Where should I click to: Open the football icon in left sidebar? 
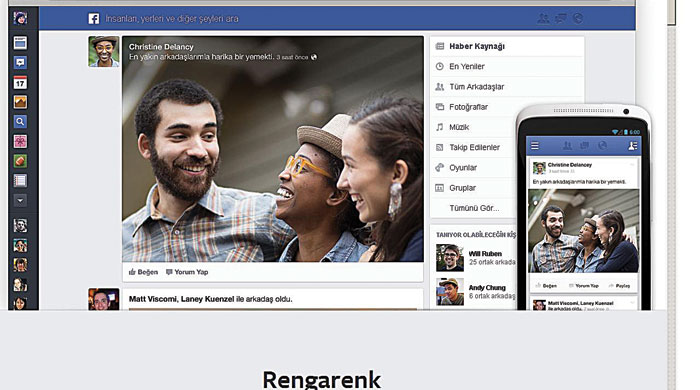(20, 161)
